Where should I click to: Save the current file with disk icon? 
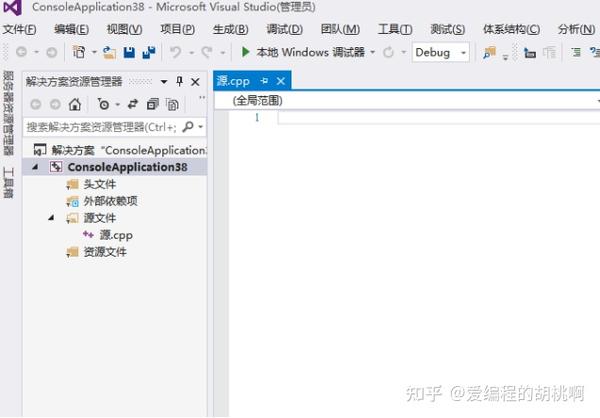click(x=129, y=52)
